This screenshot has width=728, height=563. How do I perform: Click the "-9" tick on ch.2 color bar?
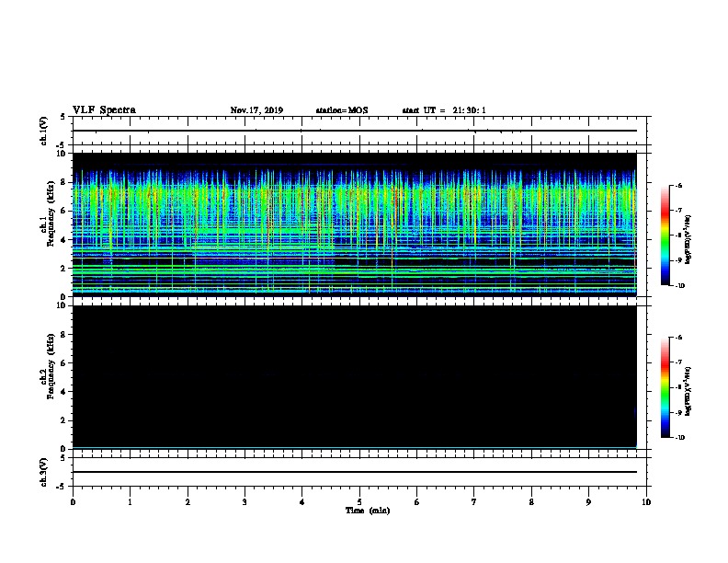678,412
